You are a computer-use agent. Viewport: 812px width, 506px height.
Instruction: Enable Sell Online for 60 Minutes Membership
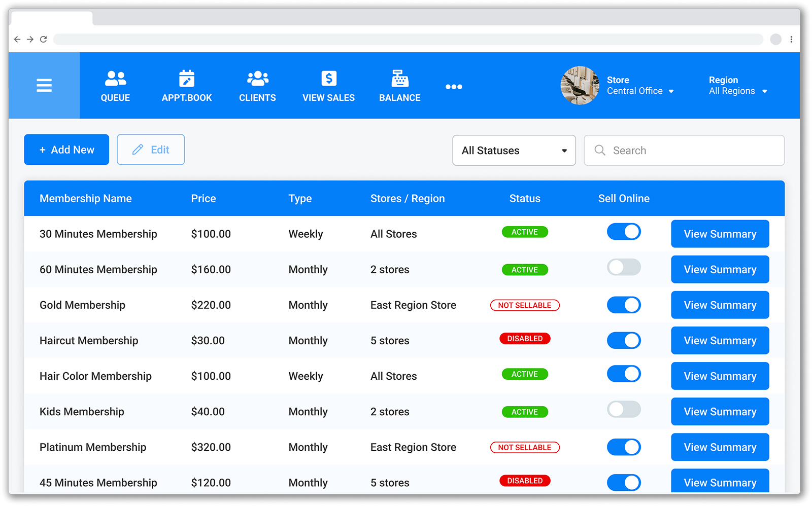(x=624, y=267)
